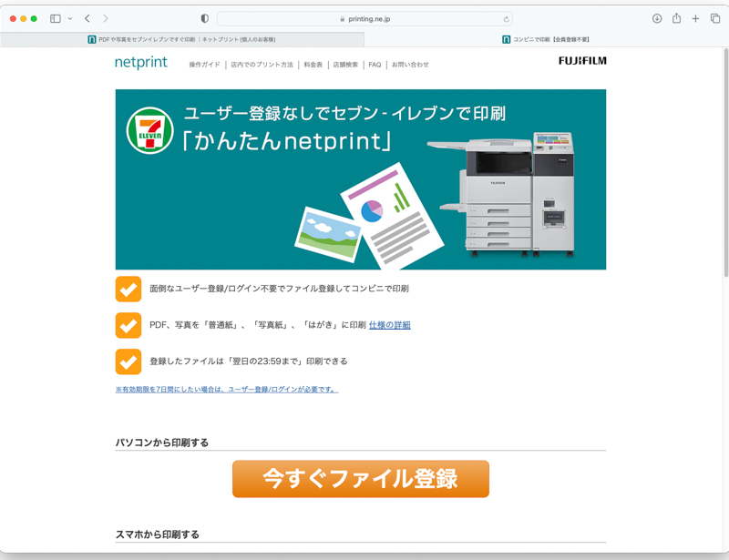The image size is (729, 560).
Task: Open the Share menu in Safari
Action: [675, 17]
